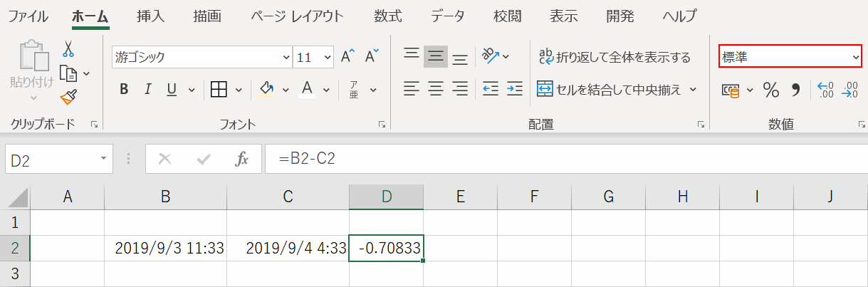Activate the Format Painter brush
This screenshot has width=868, height=287.
point(68,97)
